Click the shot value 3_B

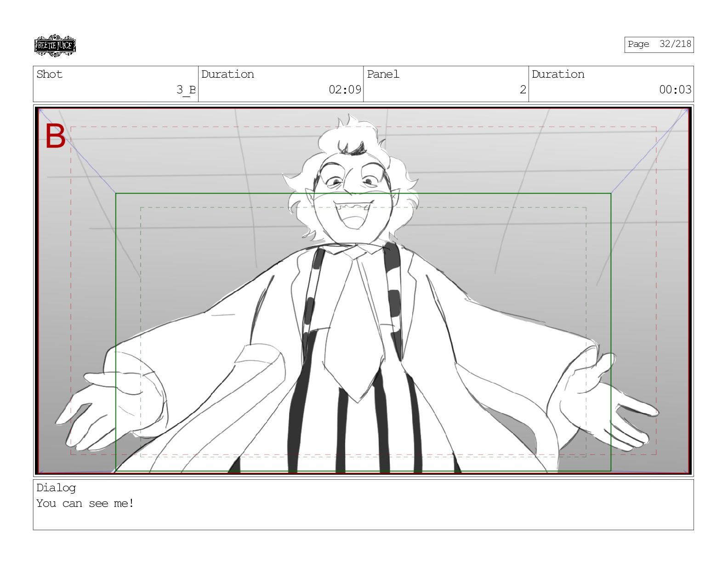tap(186, 90)
